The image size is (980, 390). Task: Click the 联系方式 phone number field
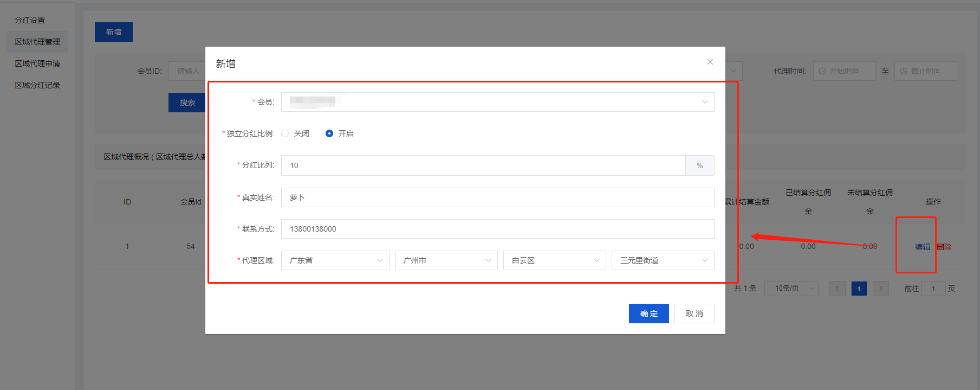click(x=497, y=229)
